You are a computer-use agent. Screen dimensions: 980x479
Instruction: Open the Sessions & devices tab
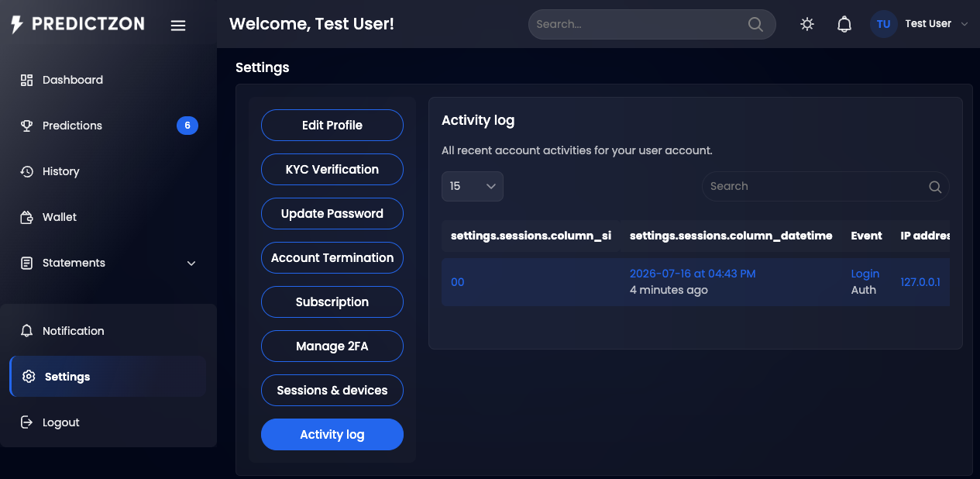[x=332, y=391]
